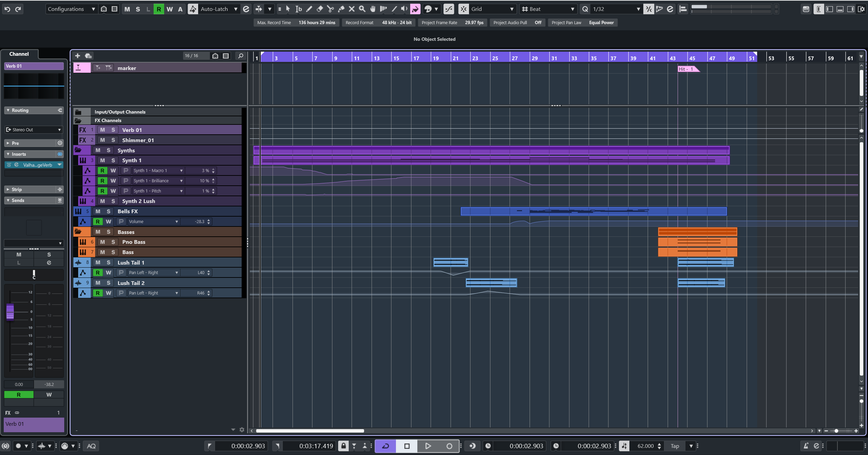Select the Split scissors tool

pos(330,9)
